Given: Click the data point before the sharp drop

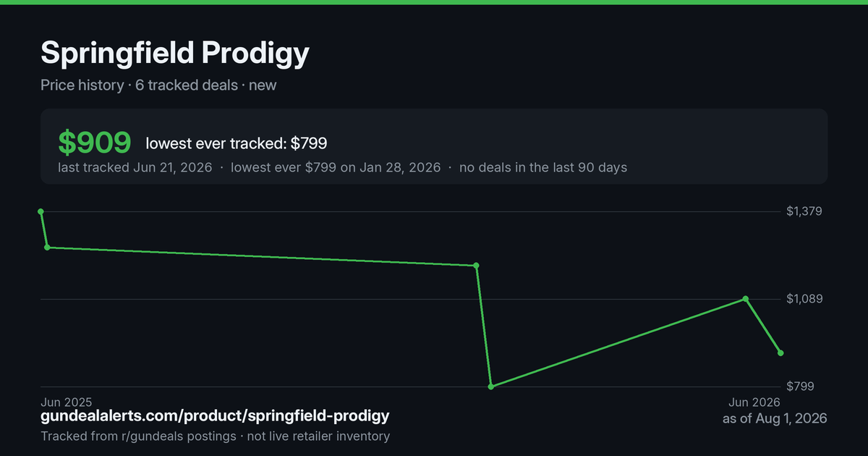Looking at the screenshot, I should point(476,266).
